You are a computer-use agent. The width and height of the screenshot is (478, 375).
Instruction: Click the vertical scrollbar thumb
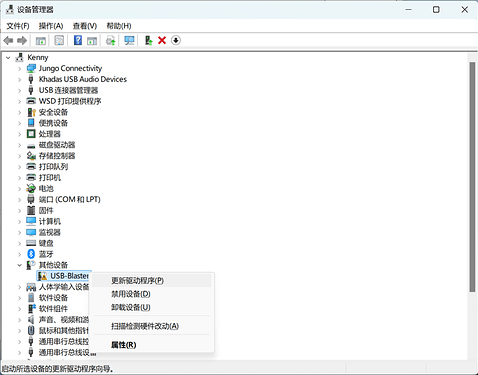tap(472, 177)
